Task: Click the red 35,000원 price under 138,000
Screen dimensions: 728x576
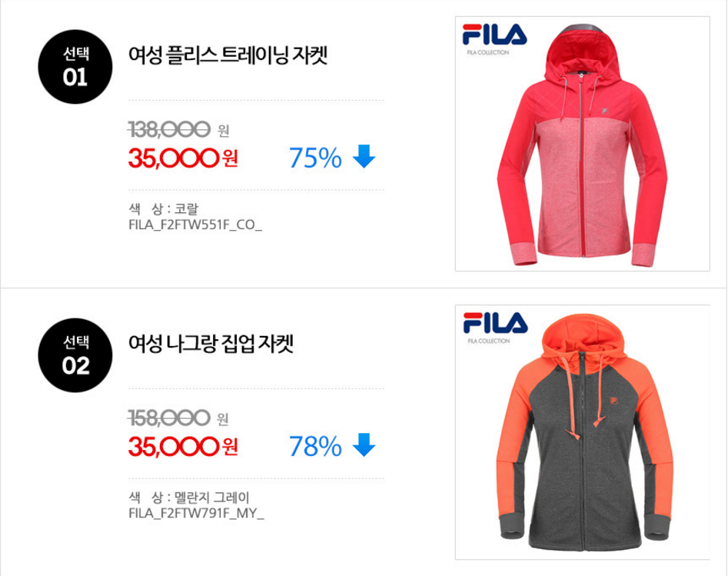Action: [183, 158]
